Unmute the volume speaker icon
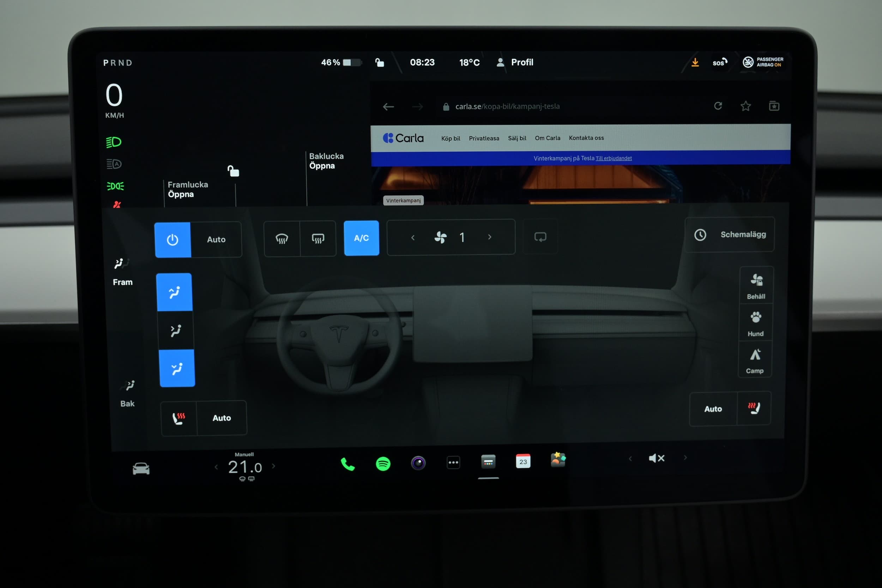 coord(656,458)
